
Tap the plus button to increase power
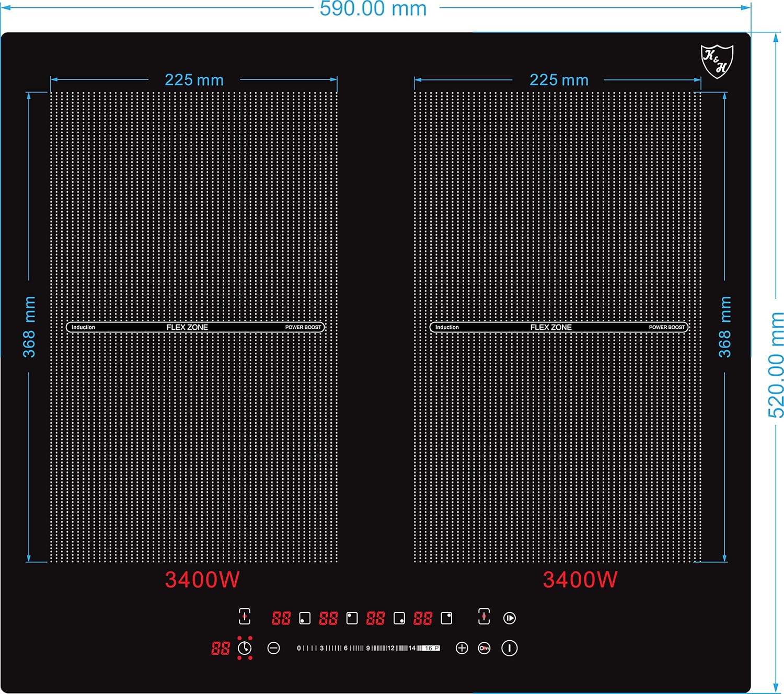(x=462, y=649)
